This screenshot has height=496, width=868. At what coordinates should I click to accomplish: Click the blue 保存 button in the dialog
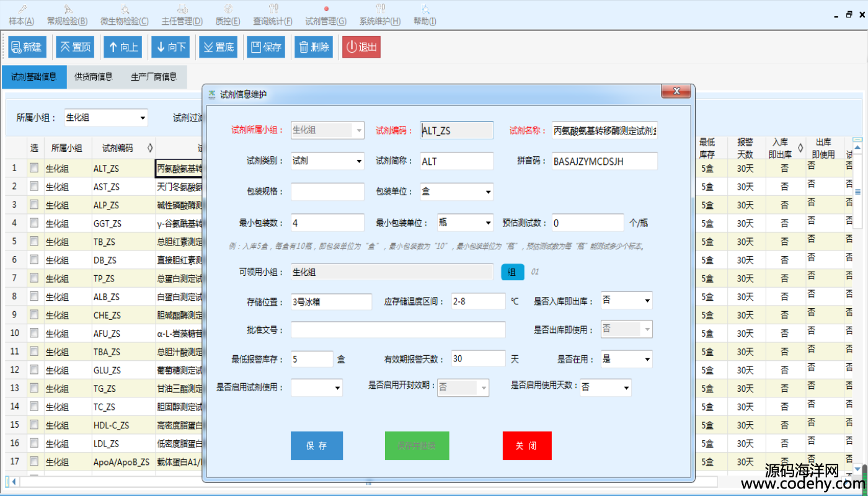(317, 445)
